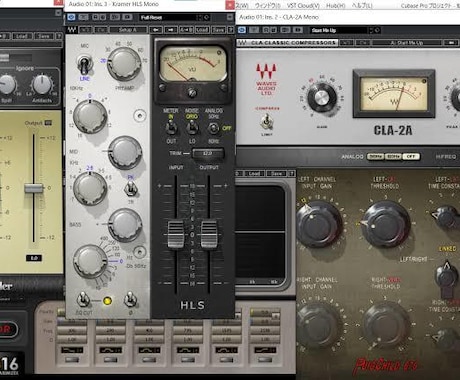Click Redo in the HLS Waves toolbar
Screen dimensions: 460x380
(101, 30)
